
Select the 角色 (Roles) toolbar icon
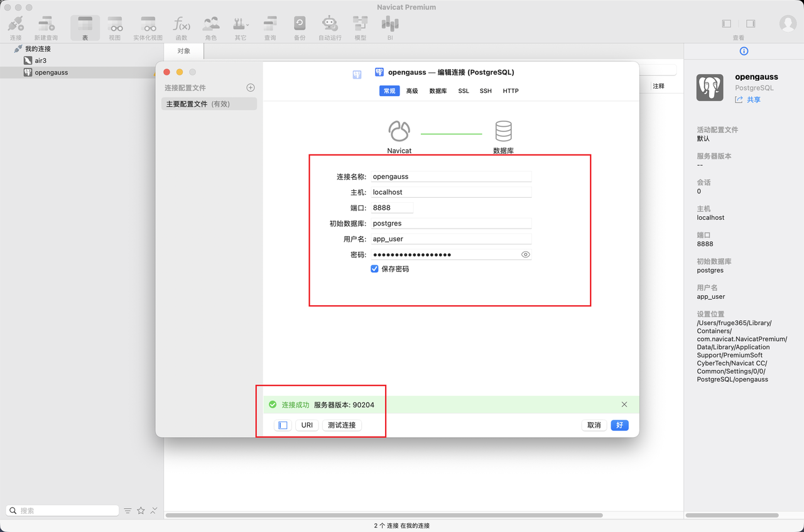pyautogui.click(x=210, y=24)
